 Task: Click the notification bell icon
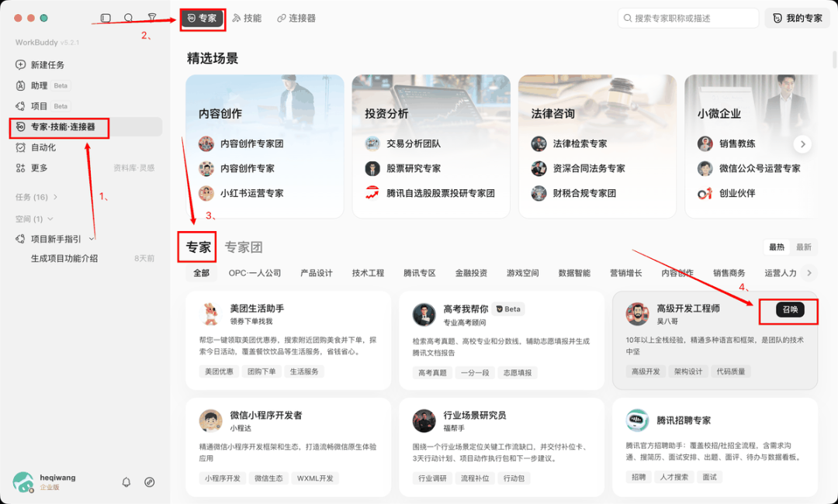[126, 482]
